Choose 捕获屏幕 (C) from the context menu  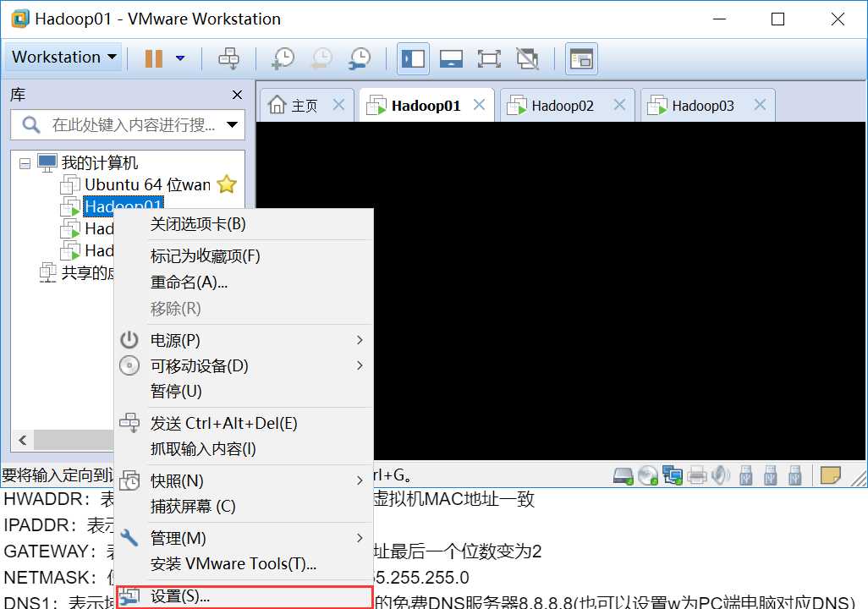pyautogui.click(x=244, y=507)
